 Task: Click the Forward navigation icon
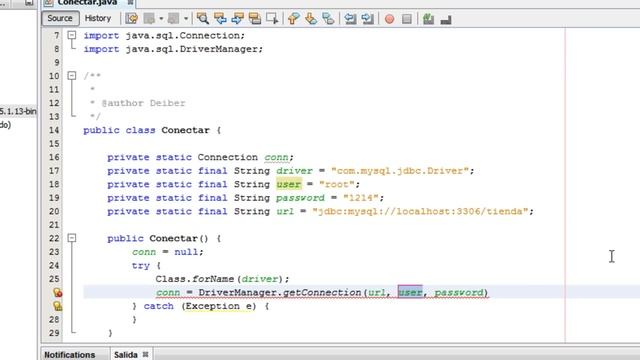(x=173, y=18)
